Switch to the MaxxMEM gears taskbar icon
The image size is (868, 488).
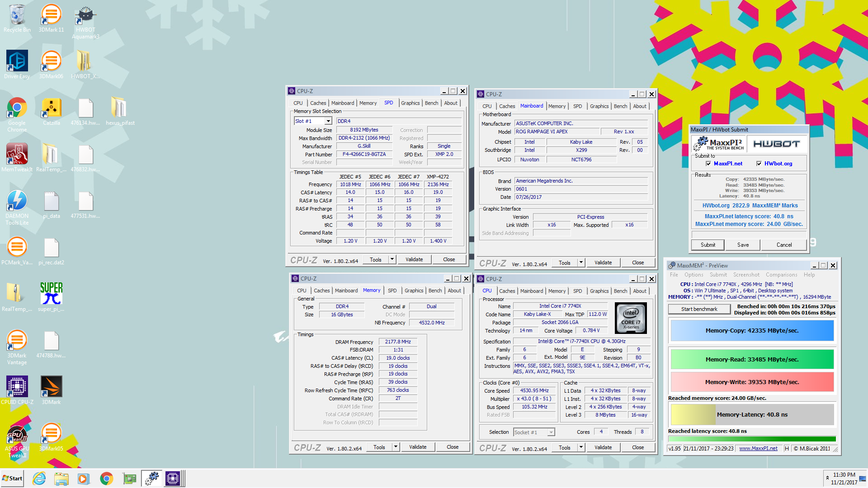coord(151,479)
